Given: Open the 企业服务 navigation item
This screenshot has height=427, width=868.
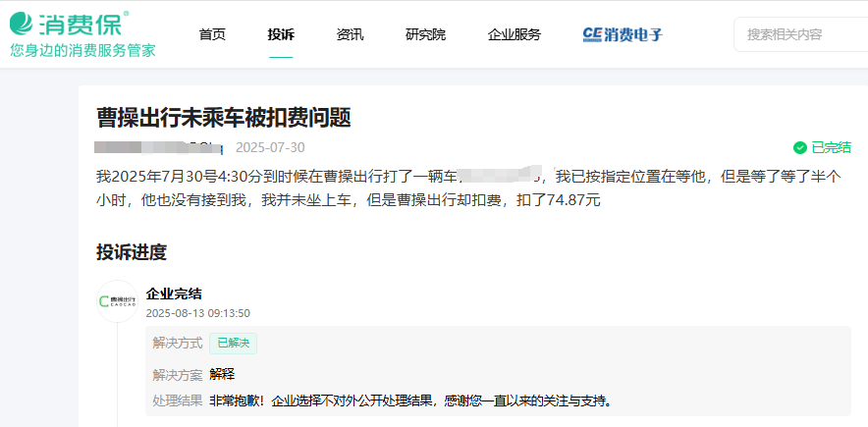Looking at the screenshot, I should (515, 34).
